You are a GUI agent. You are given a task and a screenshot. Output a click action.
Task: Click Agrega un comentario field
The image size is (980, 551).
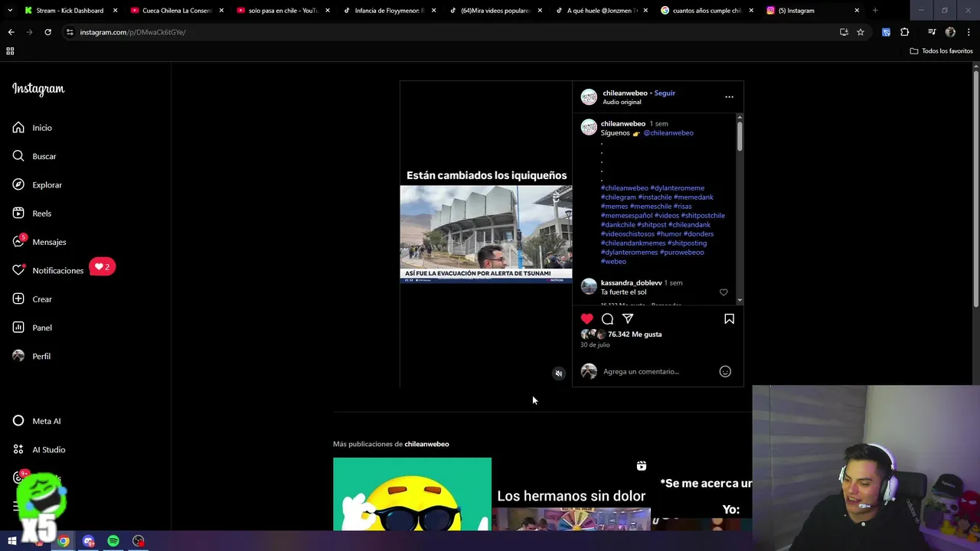641,371
